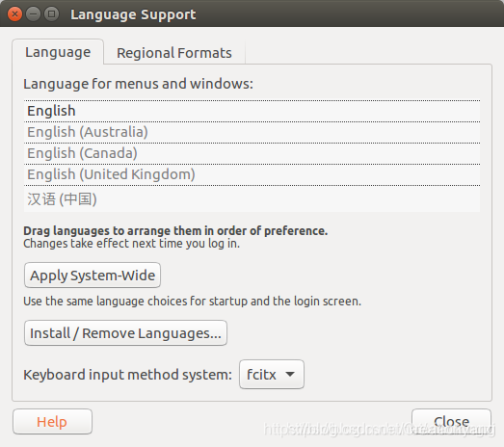Image resolution: width=504 pixels, height=447 pixels.
Task: Maximize the Language Support window
Action: coord(51,14)
